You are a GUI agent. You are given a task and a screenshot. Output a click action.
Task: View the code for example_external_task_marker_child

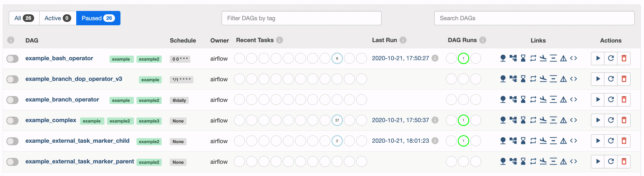(573, 141)
